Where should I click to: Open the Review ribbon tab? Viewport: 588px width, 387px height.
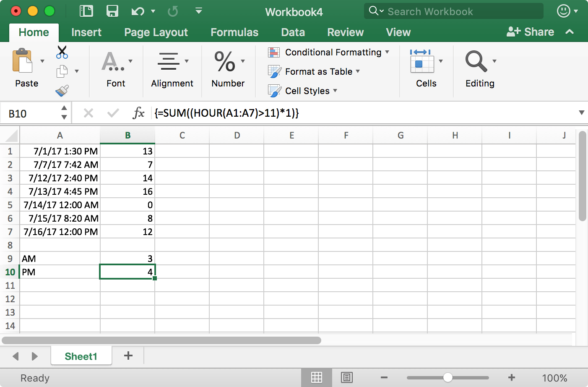[x=345, y=32]
